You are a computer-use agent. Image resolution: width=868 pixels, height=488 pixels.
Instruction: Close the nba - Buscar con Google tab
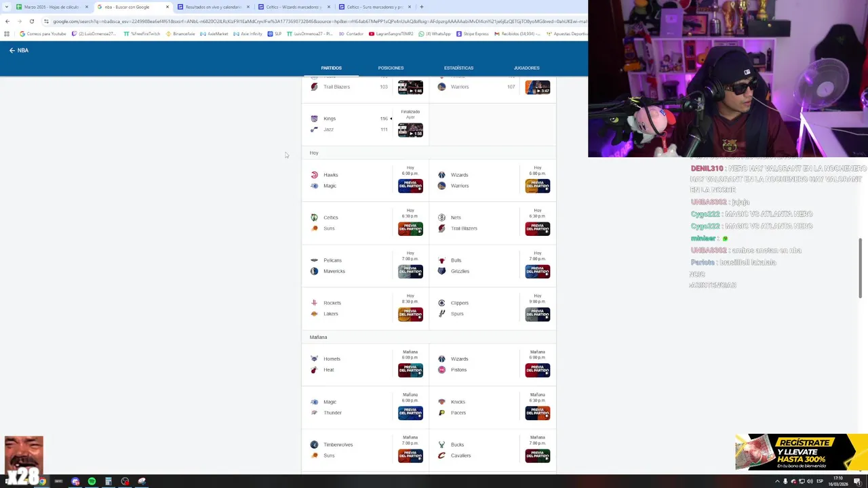coord(167,7)
